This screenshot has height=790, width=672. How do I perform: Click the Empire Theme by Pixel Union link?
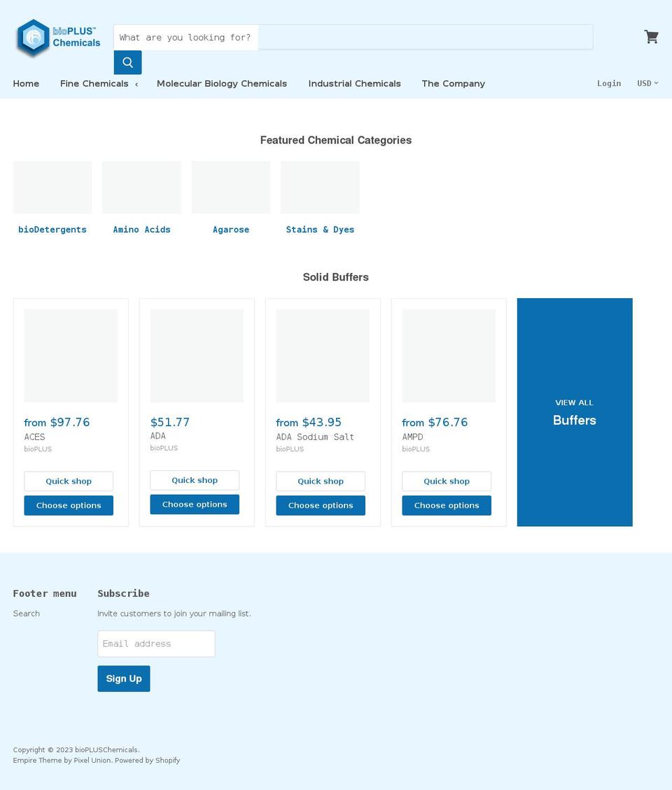coord(62,761)
